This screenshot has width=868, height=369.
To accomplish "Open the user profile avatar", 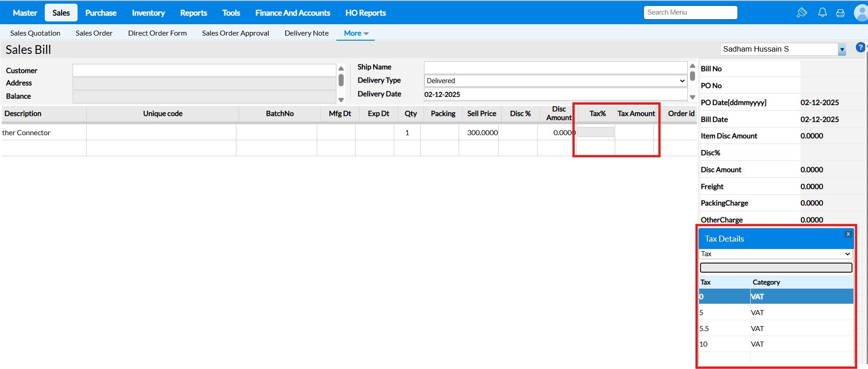I will [x=861, y=13].
